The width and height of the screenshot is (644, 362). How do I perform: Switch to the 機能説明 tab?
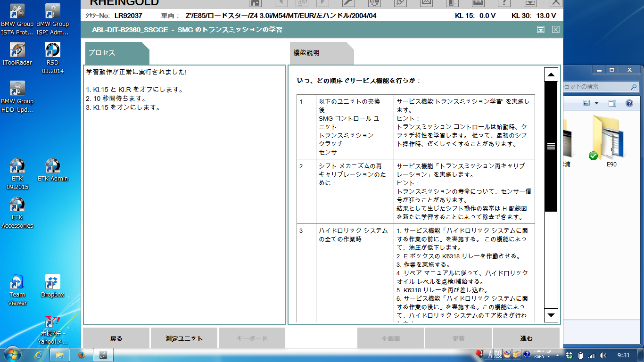point(322,53)
